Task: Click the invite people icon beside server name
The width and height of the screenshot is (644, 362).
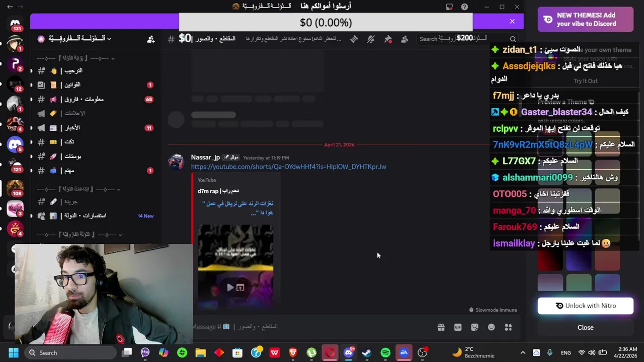Action: point(150,39)
